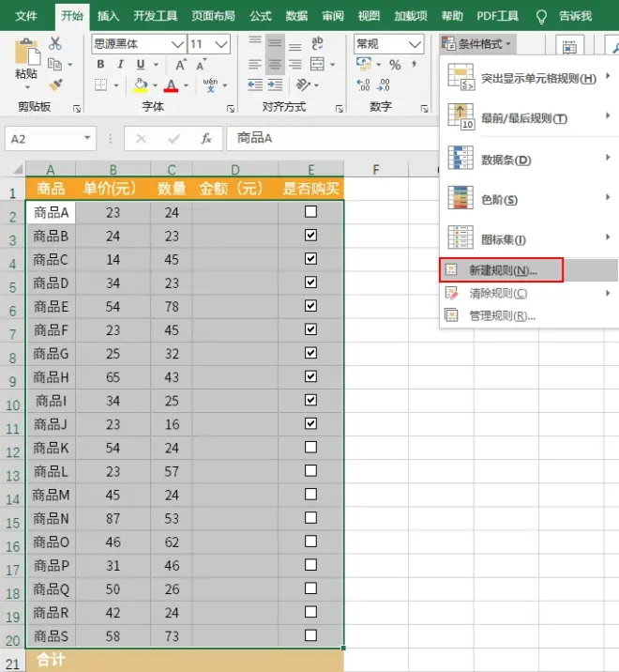
Task: Click the wén phonetic guide icon
Action: [210, 84]
